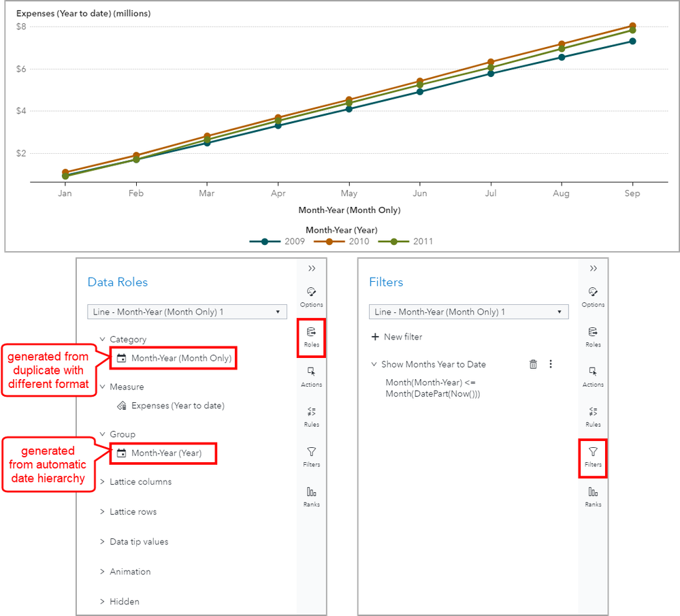The height and width of the screenshot is (616, 680).
Task: Click the Aug label on the chart axis
Action: 561,193
